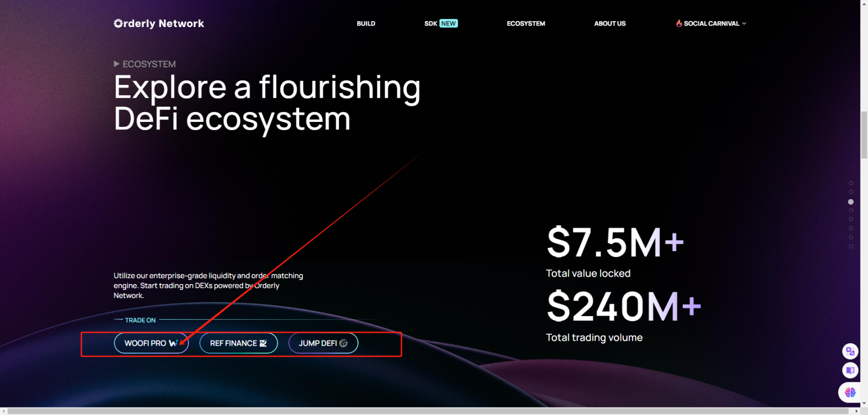Click the colorful brain AI assistant icon
The height and width of the screenshot is (415, 868).
(850, 392)
